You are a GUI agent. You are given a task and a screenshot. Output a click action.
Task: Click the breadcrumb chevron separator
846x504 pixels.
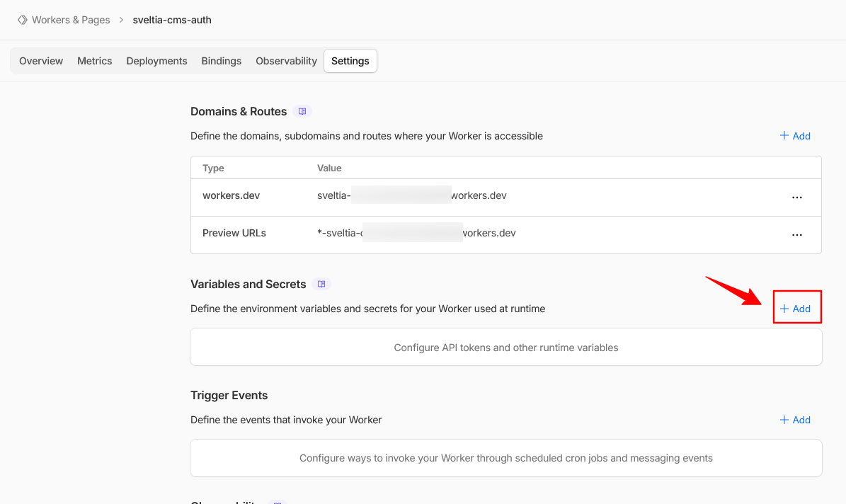click(121, 20)
